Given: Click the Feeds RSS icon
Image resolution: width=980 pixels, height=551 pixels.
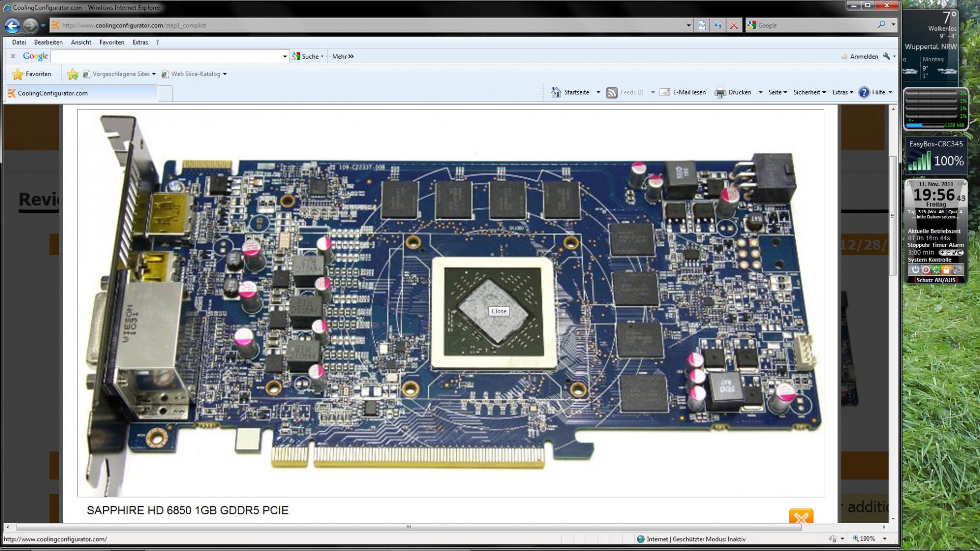Looking at the screenshot, I should pyautogui.click(x=612, y=92).
